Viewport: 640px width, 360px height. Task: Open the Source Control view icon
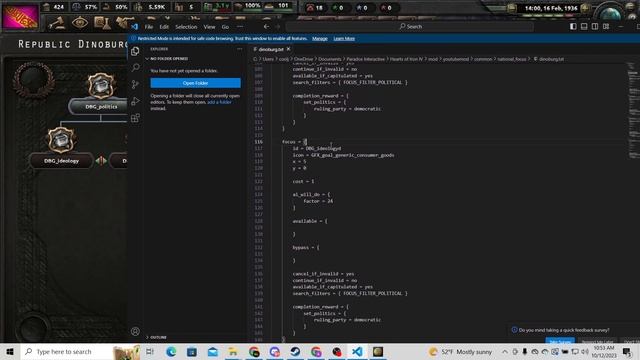[135, 84]
